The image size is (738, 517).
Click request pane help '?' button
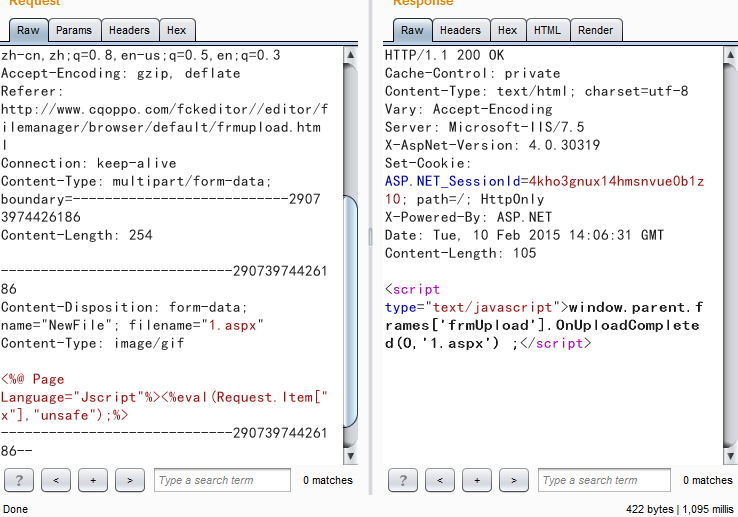[19, 480]
